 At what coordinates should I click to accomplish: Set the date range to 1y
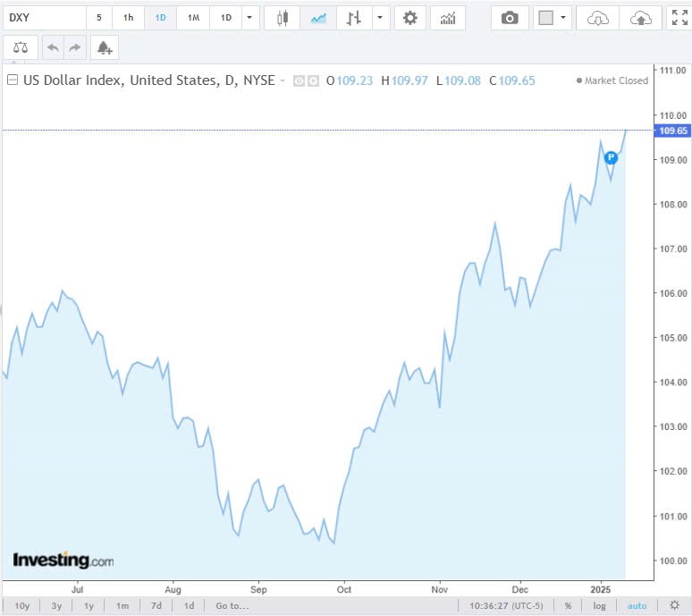[89, 605]
